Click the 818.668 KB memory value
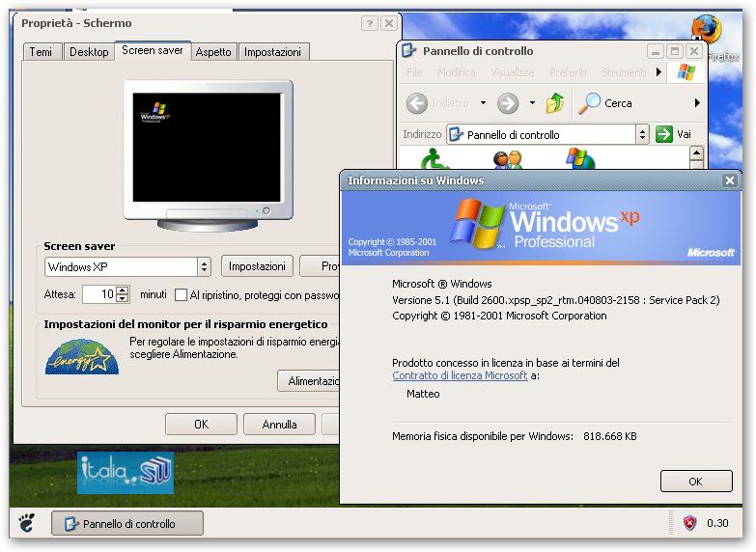Viewport: 756px width, 552px height. [x=610, y=436]
